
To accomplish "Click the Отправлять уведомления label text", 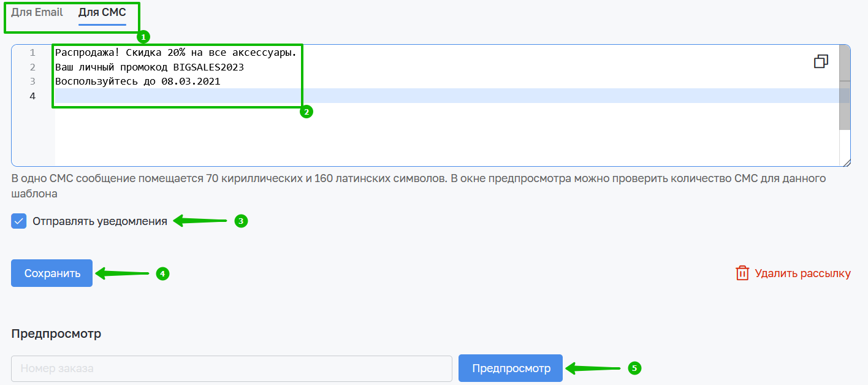I will pos(100,221).
